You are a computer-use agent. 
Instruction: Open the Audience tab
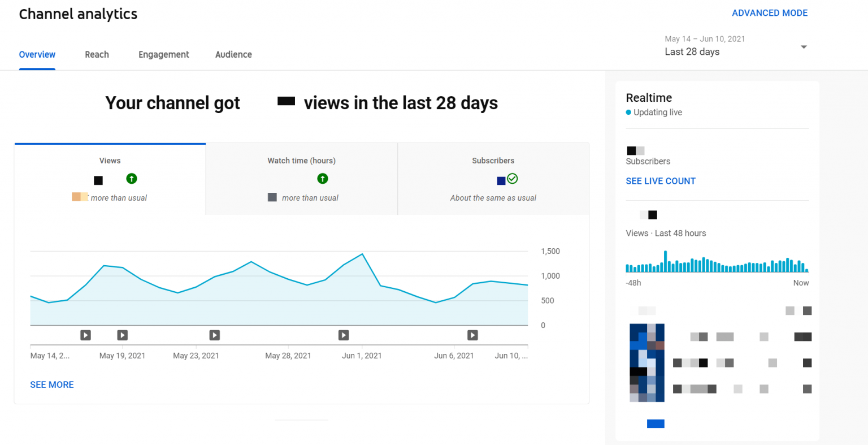click(x=233, y=54)
